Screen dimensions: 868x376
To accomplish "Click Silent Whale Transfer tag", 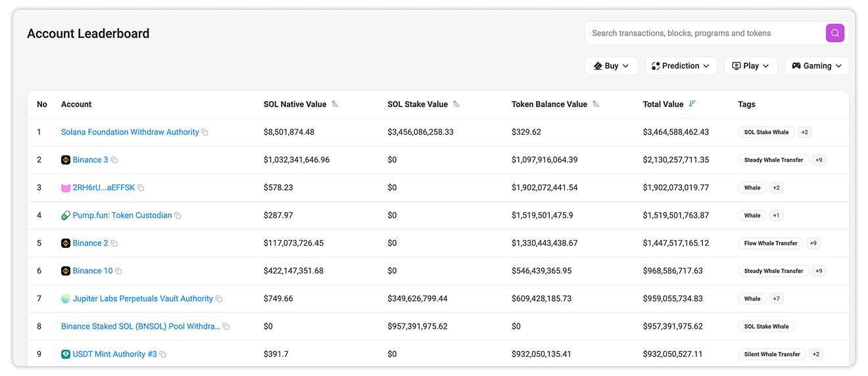I will tap(772, 354).
